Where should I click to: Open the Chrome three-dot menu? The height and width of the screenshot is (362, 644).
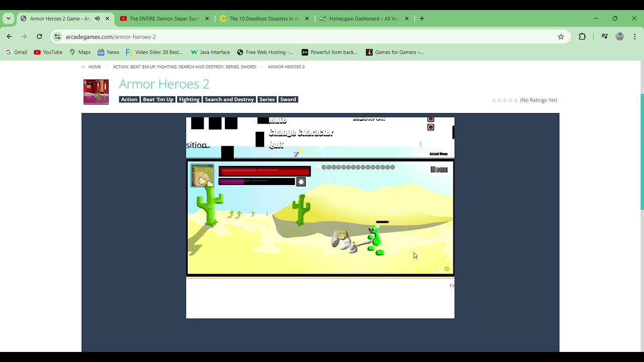coord(635,37)
